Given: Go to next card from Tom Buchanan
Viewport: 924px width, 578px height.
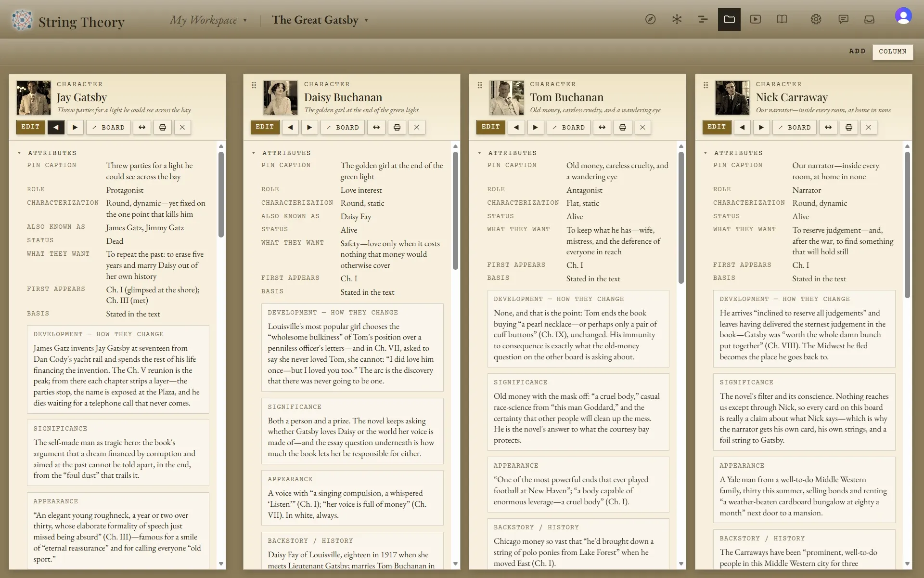Looking at the screenshot, I should 536,127.
